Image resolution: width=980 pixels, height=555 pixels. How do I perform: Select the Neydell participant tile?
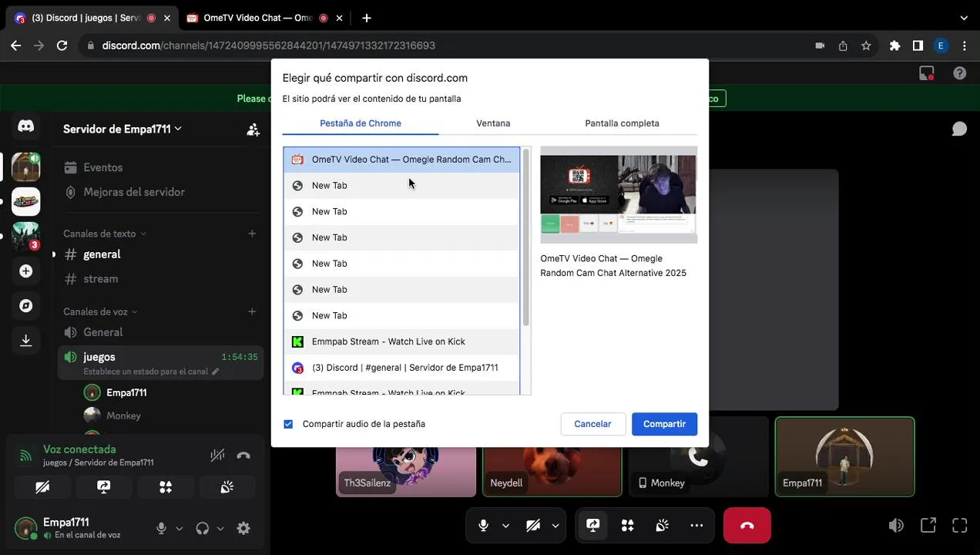(x=552, y=456)
